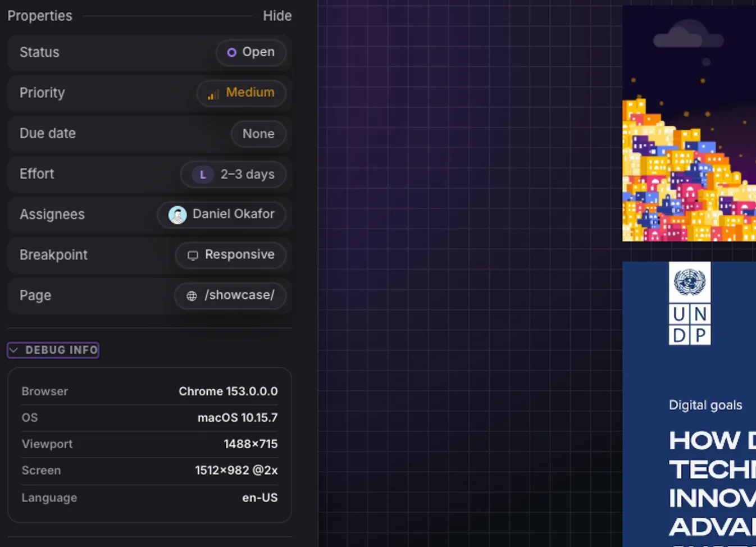
Task: Select the screen value 1512×982 @2x
Action: click(236, 471)
